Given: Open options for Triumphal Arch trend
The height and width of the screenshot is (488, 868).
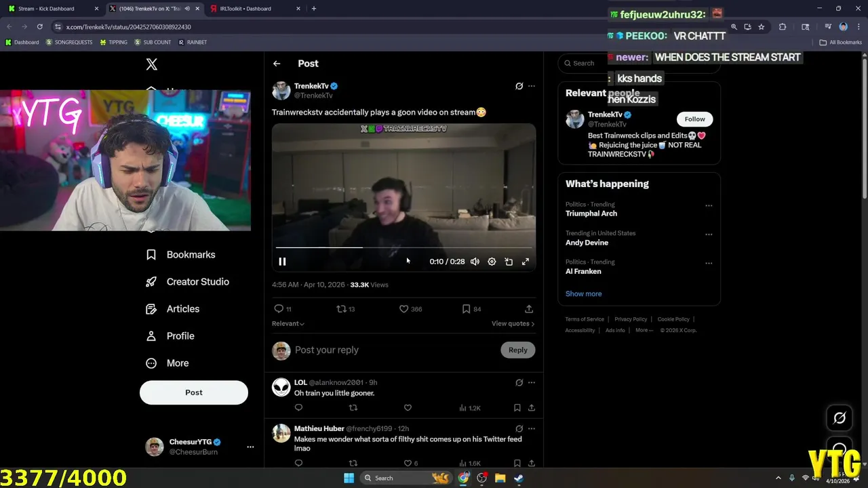Looking at the screenshot, I should tap(709, 206).
